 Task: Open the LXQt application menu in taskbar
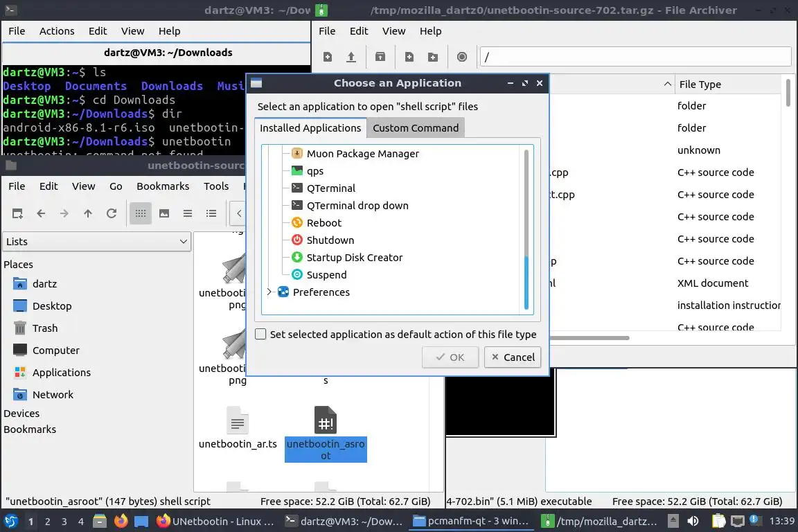tap(10, 522)
